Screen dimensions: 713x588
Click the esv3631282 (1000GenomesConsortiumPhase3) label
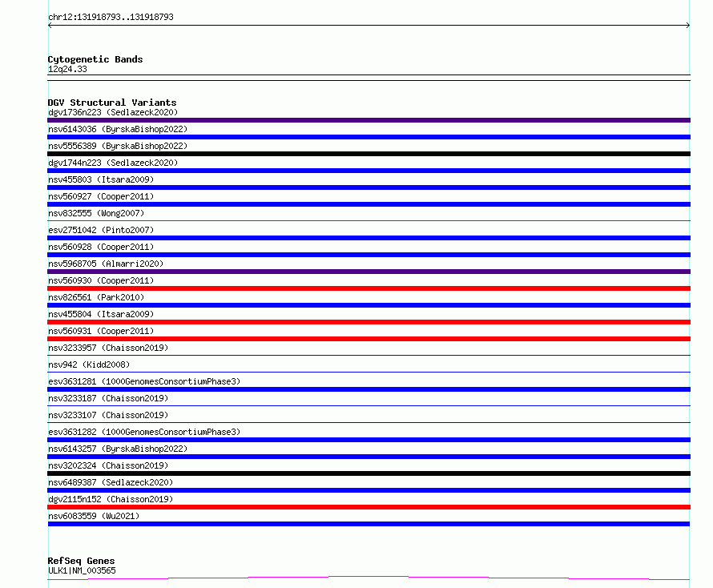click(x=144, y=432)
